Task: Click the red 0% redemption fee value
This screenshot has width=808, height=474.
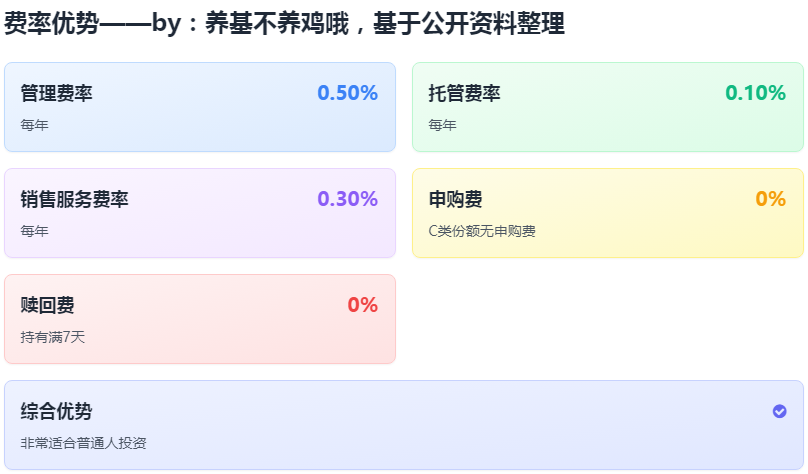Action: [362, 305]
